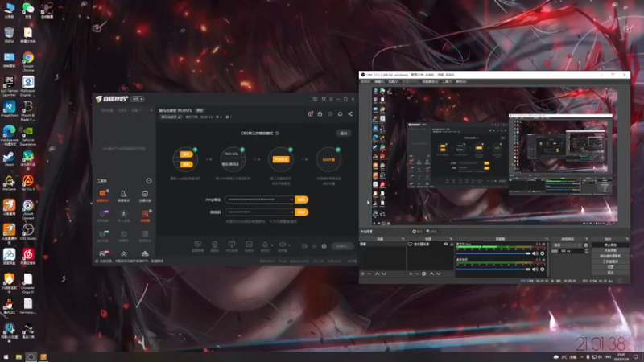Open the person silhouette tool in toolbox

point(123,194)
